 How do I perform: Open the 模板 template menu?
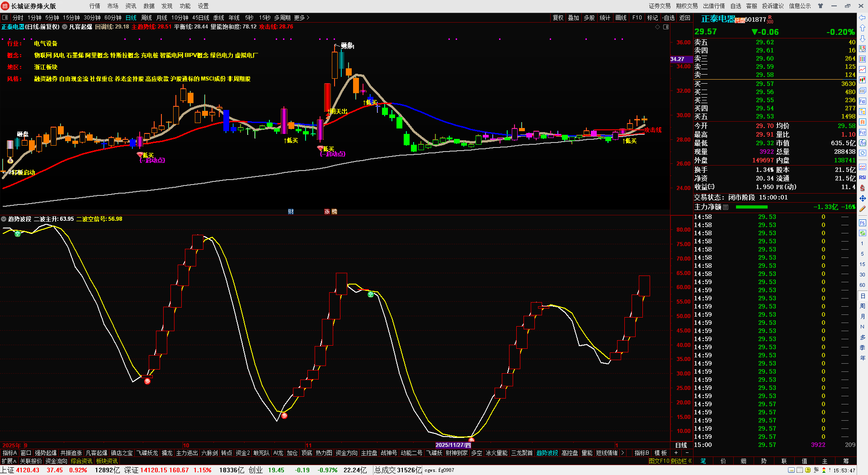coord(660,453)
